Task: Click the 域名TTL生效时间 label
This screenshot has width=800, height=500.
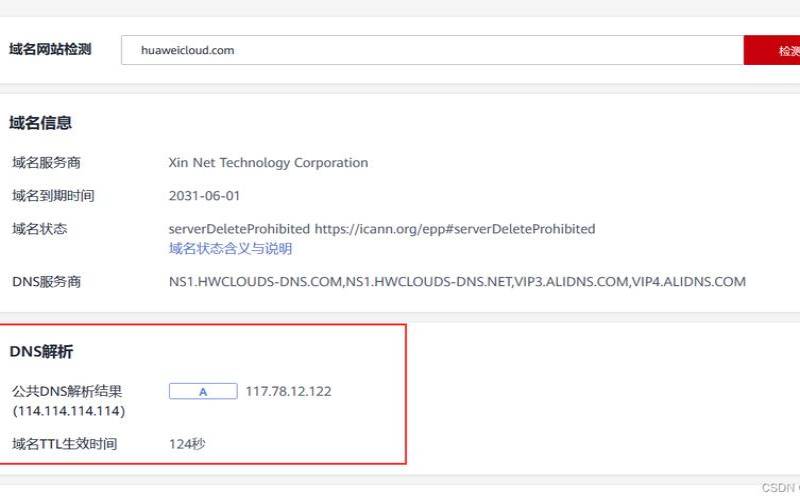Action: 64,444
